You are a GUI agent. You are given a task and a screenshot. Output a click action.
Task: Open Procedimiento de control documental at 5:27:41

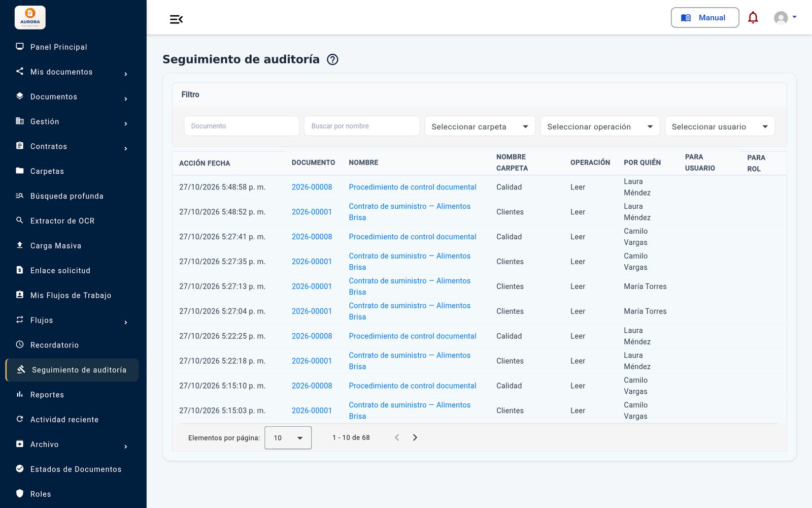point(413,237)
